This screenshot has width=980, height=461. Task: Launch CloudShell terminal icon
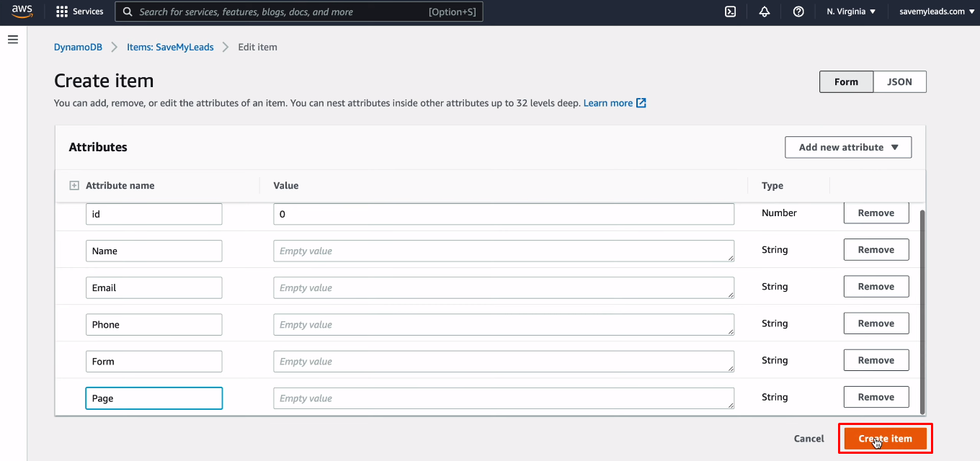tap(730, 12)
